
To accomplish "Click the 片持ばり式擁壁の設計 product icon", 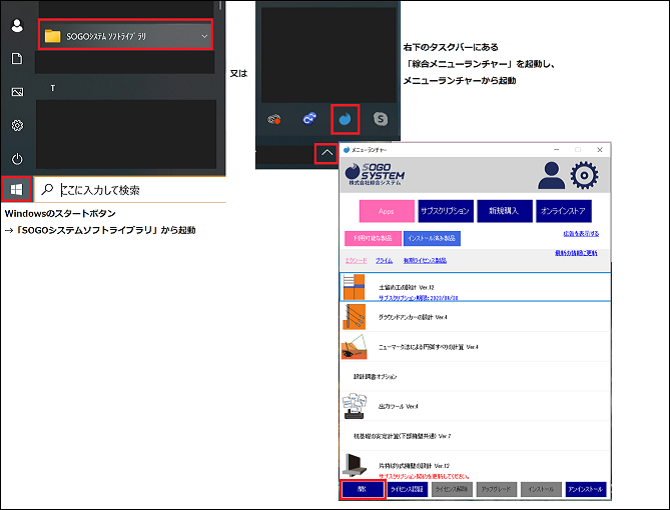I will pyautogui.click(x=355, y=465).
